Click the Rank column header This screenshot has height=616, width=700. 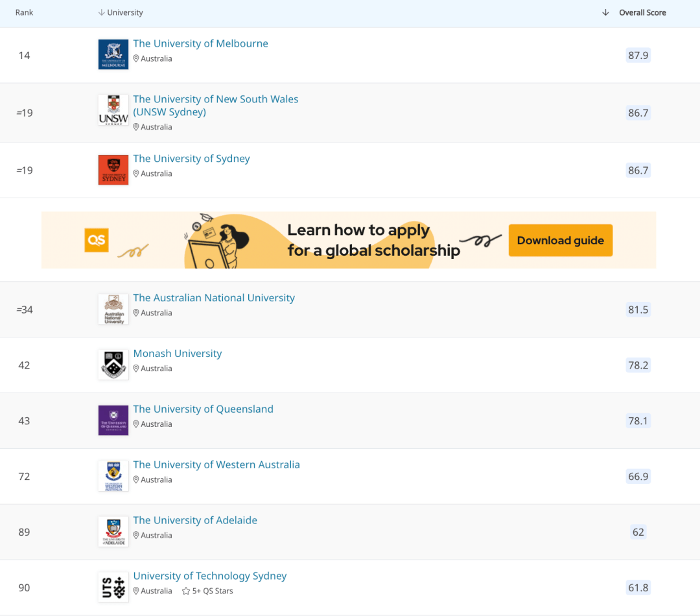(x=24, y=13)
